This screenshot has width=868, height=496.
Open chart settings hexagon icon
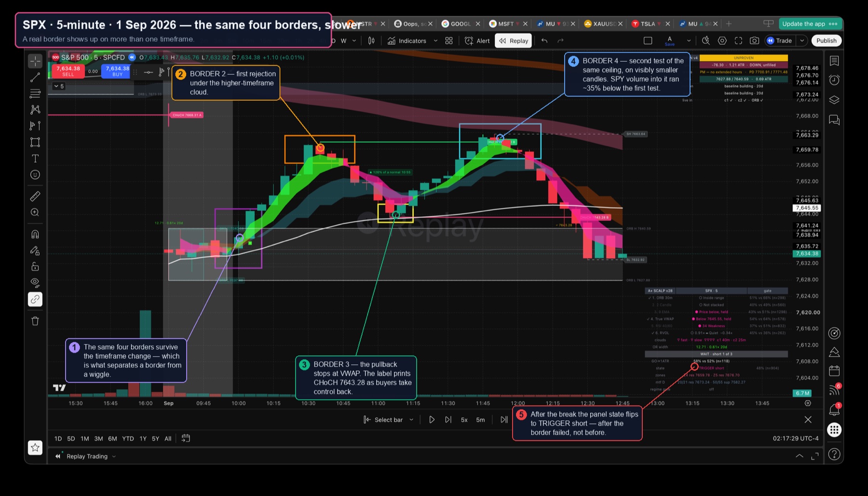(x=722, y=41)
